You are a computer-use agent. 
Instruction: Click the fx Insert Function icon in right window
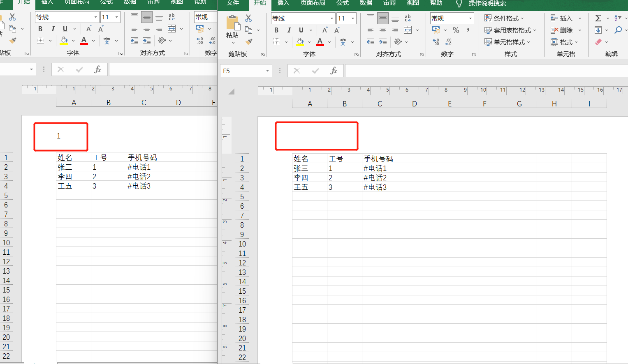pyautogui.click(x=334, y=71)
